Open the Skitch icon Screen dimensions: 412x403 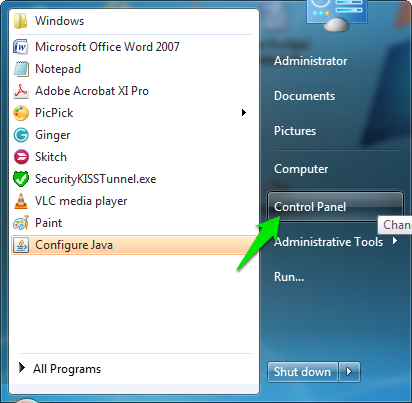pyautogui.click(x=21, y=157)
